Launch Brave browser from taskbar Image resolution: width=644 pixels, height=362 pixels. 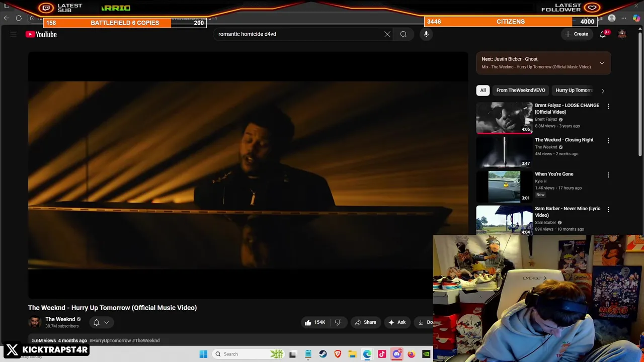click(338, 354)
